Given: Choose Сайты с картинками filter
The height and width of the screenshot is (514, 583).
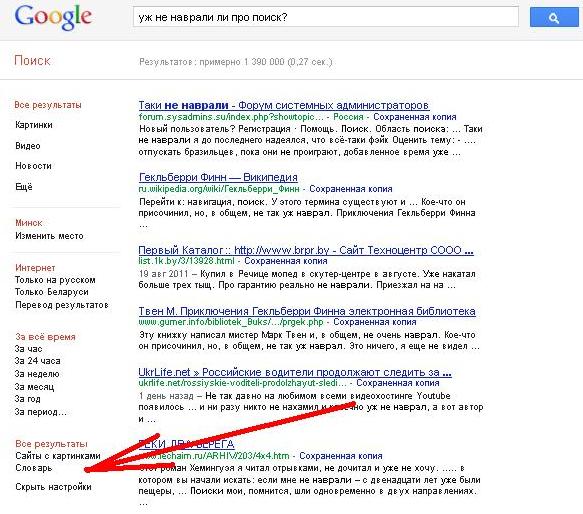Looking at the screenshot, I should (x=58, y=456).
